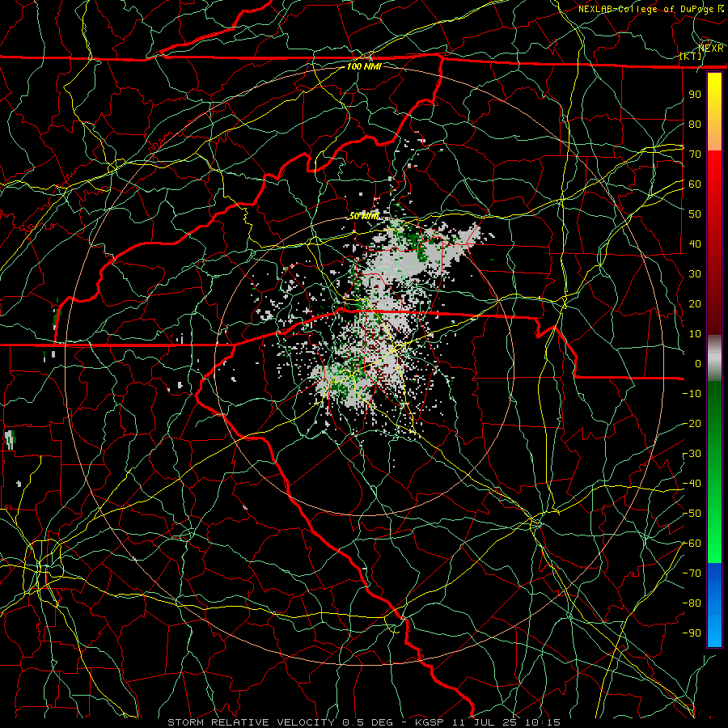Click the 60 knot scale label
The height and width of the screenshot is (728, 728).
tap(695, 184)
